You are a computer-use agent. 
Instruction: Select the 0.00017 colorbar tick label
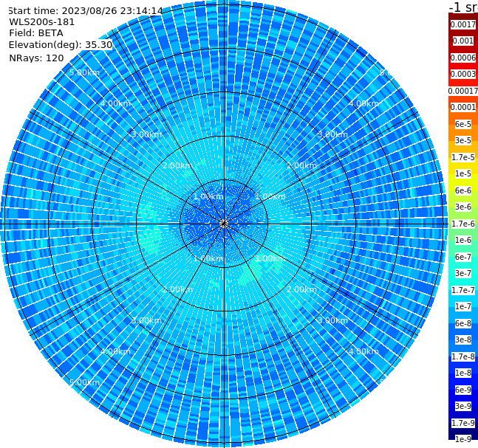point(463,91)
